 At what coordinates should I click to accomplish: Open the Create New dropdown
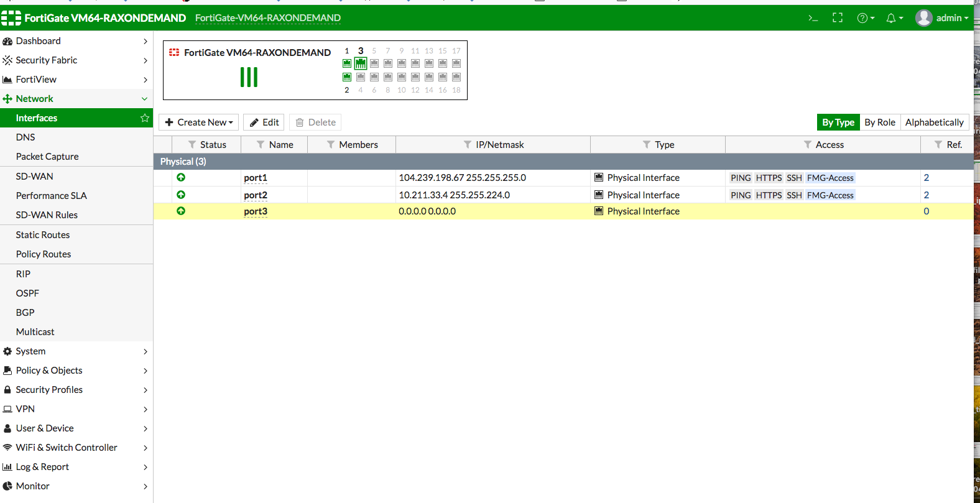coord(199,122)
